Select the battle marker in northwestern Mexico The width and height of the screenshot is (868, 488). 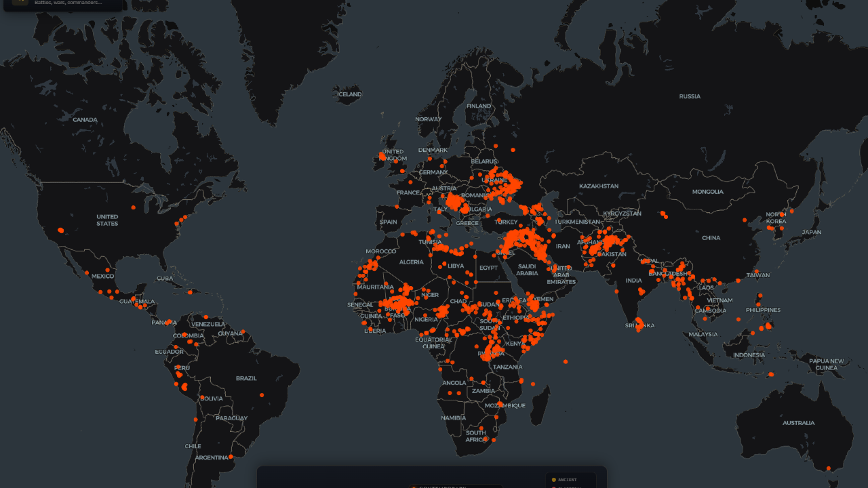86,273
